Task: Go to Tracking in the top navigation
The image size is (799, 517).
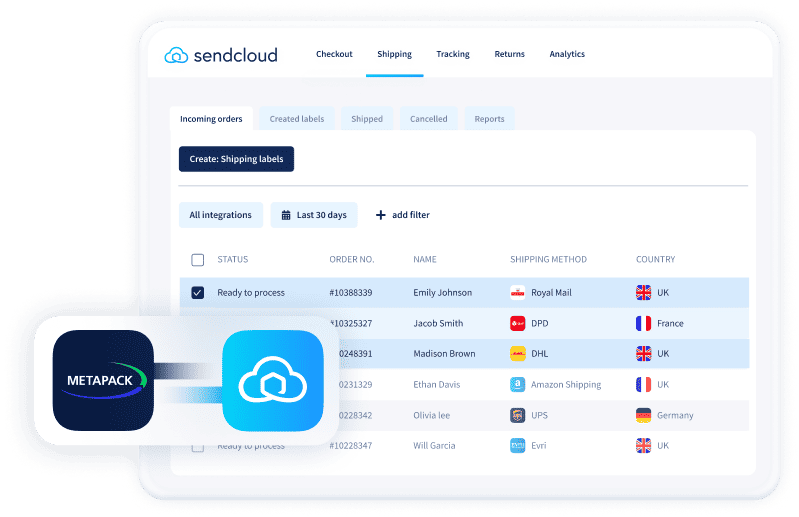Action: tap(453, 54)
